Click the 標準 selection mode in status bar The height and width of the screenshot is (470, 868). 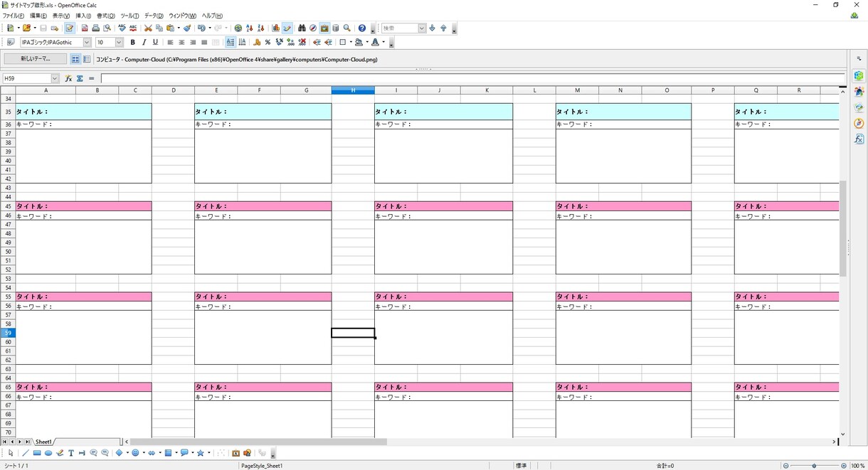[x=522, y=466]
